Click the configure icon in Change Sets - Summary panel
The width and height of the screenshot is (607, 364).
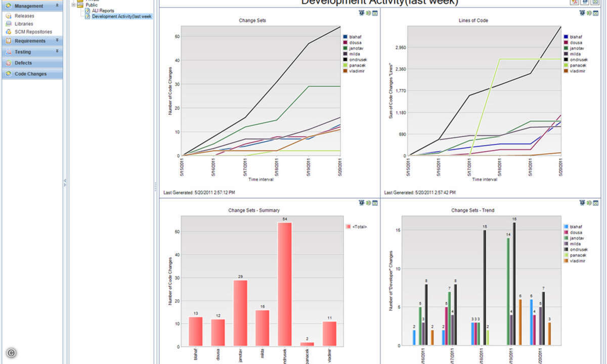[362, 203]
